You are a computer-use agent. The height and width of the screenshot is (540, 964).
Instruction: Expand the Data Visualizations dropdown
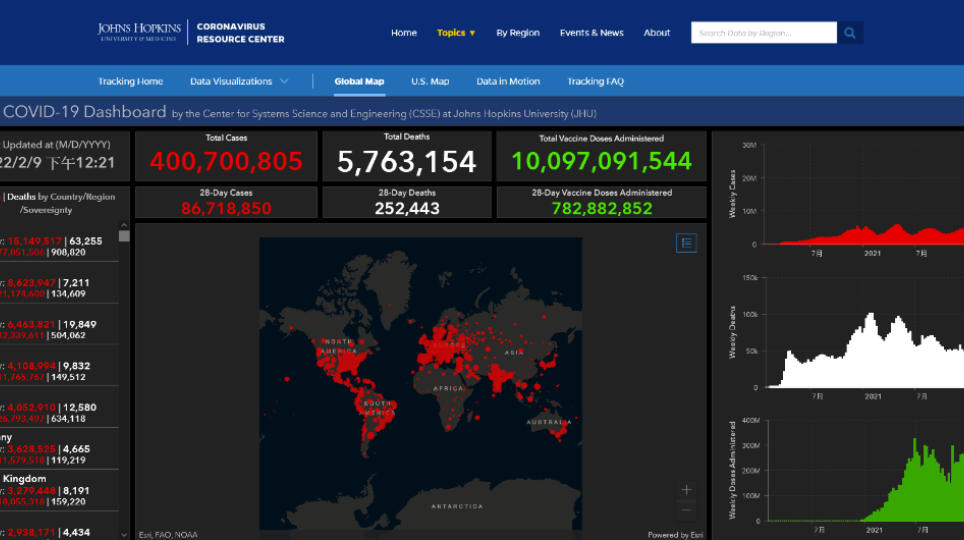tap(239, 81)
